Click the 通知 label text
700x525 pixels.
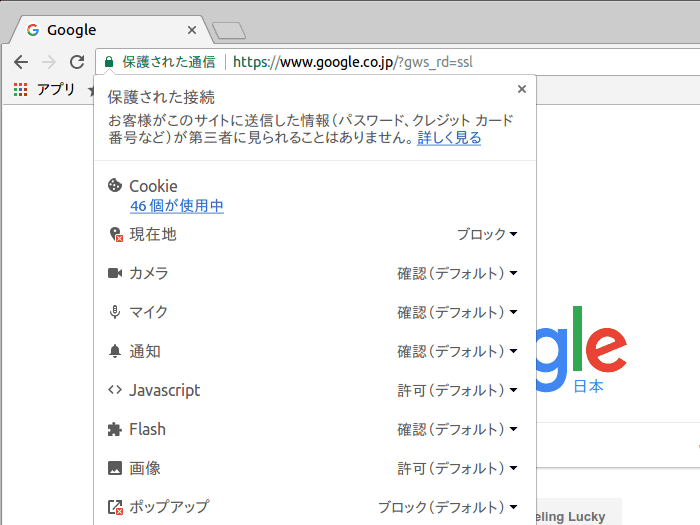[145, 351]
